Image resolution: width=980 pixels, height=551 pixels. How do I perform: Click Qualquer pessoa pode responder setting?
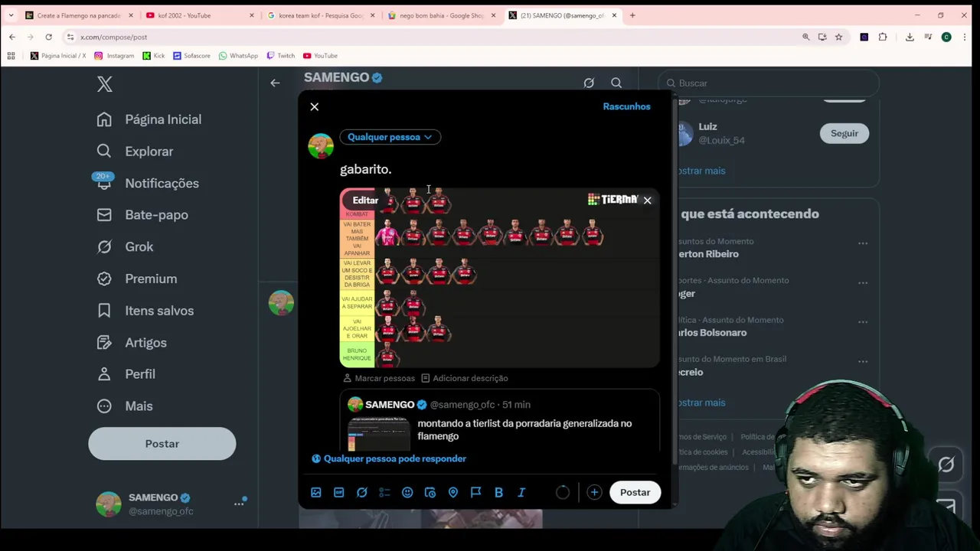coord(388,458)
